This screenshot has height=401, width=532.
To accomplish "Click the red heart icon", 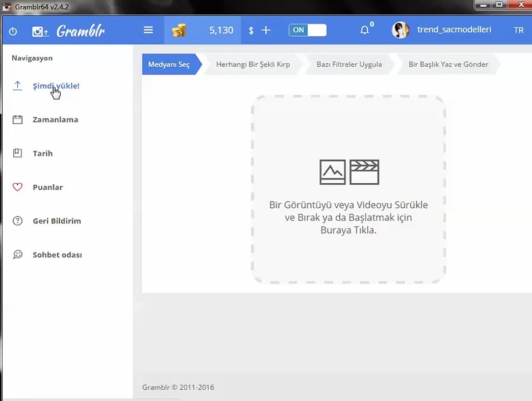I will click(18, 187).
